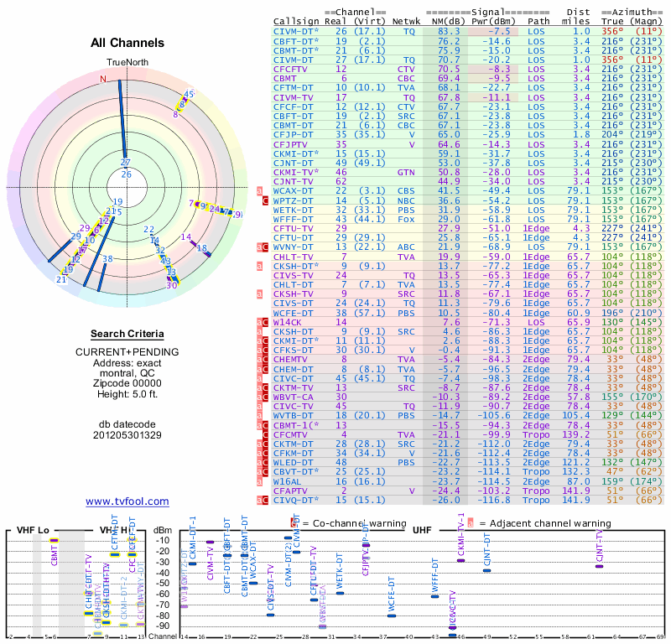671x644 pixels.
Task: Click the All Channels title
Action: click(127, 43)
